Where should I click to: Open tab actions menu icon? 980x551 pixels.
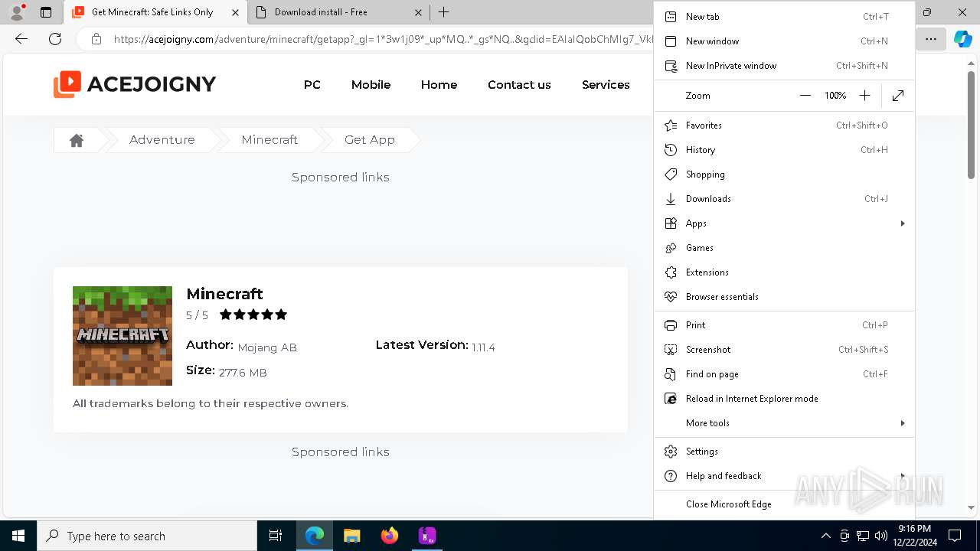46,12
